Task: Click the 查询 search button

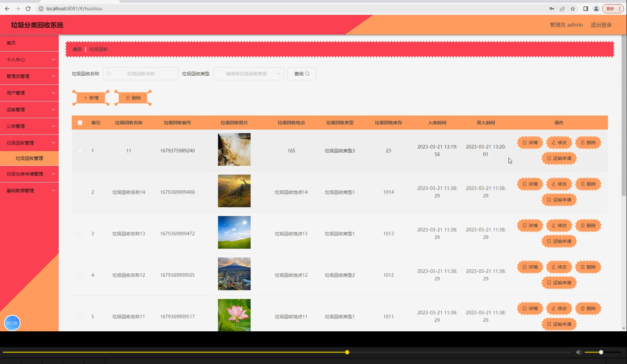Action: [302, 74]
